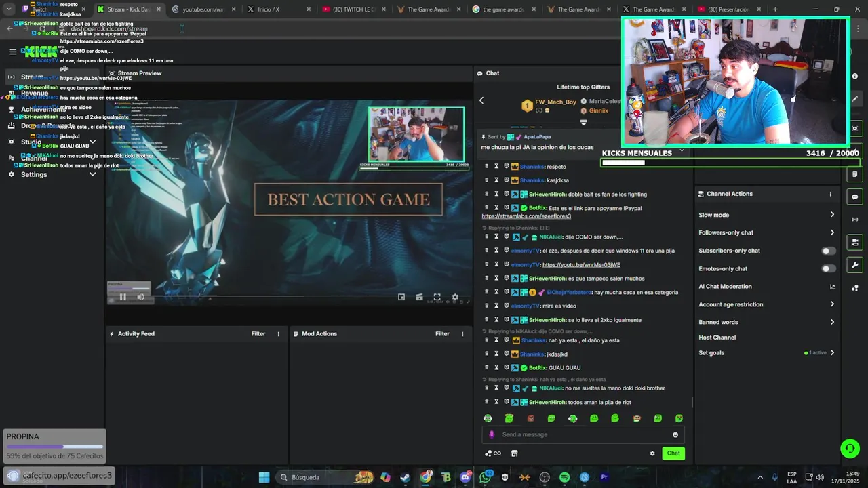This screenshot has height=488, width=868.
Task: Mute the stream preview volume icon
Action: click(140, 297)
